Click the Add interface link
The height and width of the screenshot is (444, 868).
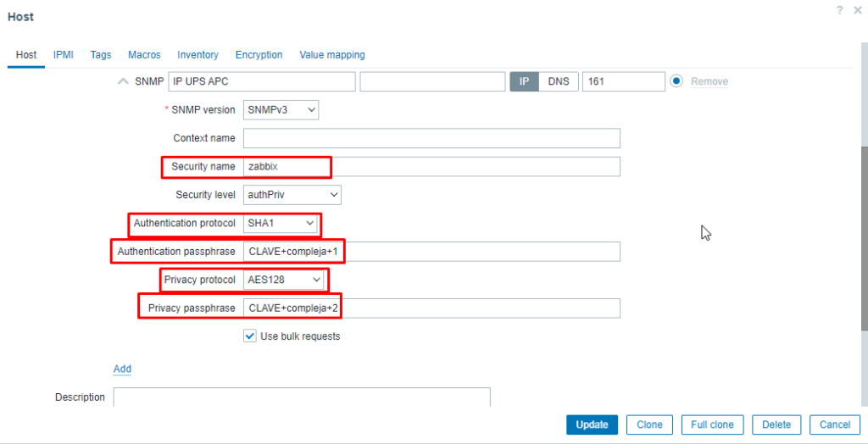(x=122, y=369)
